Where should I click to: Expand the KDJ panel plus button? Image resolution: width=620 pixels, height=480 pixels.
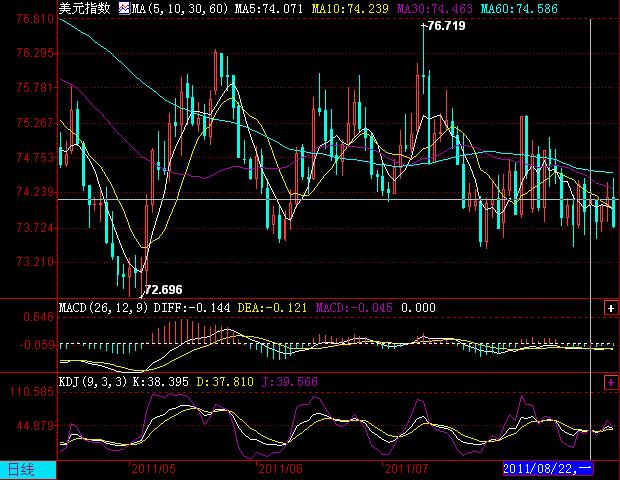point(611,382)
